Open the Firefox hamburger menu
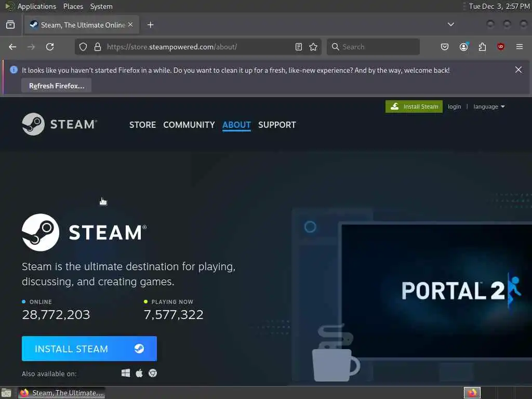The image size is (532, 399). coord(520,47)
